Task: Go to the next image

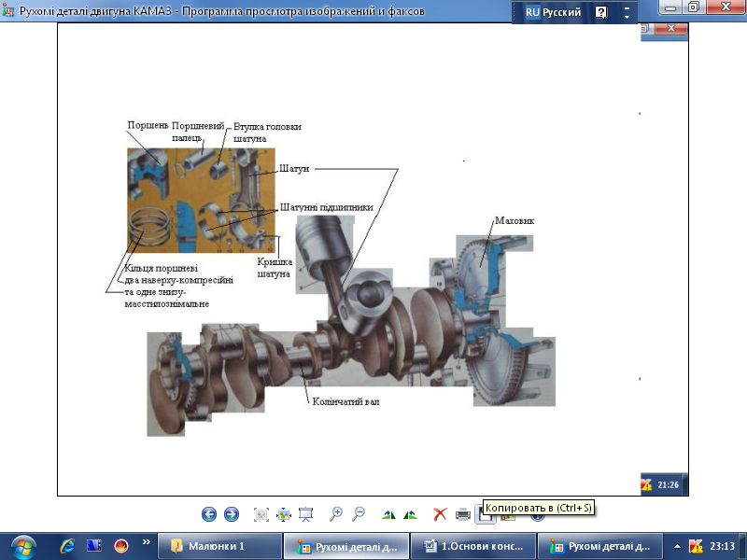Action: coord(232,514)
